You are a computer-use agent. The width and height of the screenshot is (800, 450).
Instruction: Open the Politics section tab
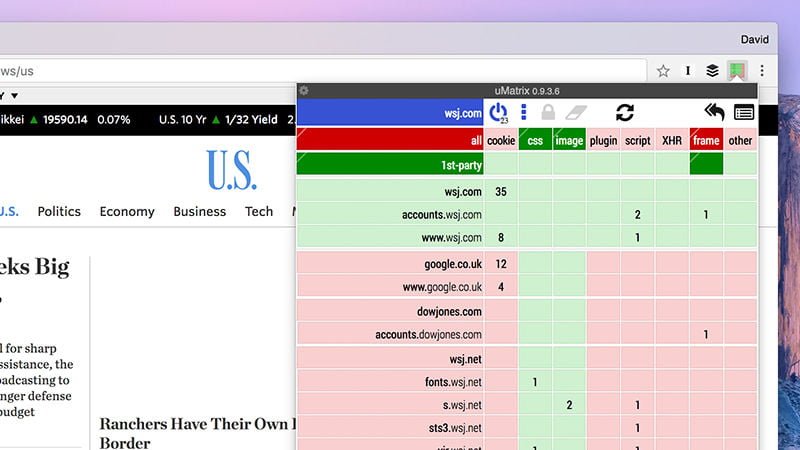point(59,212)
